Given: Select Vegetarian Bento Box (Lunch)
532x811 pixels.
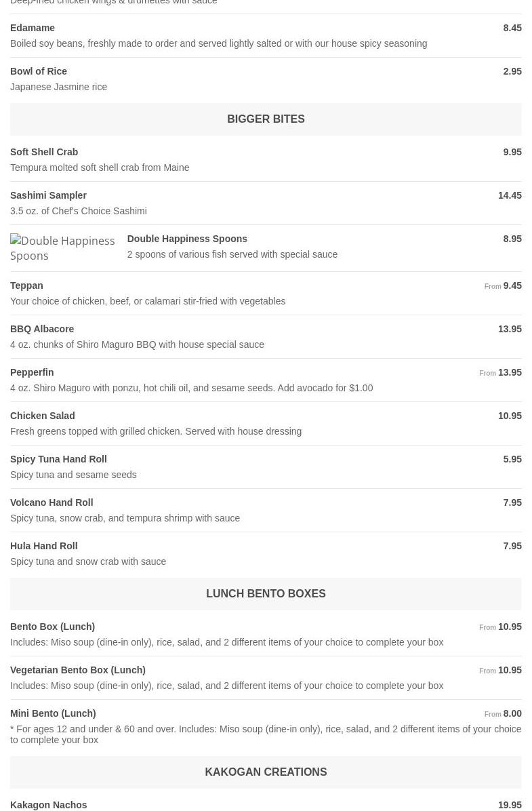Looking at the screenshot, I should click(x=78, y=670).
